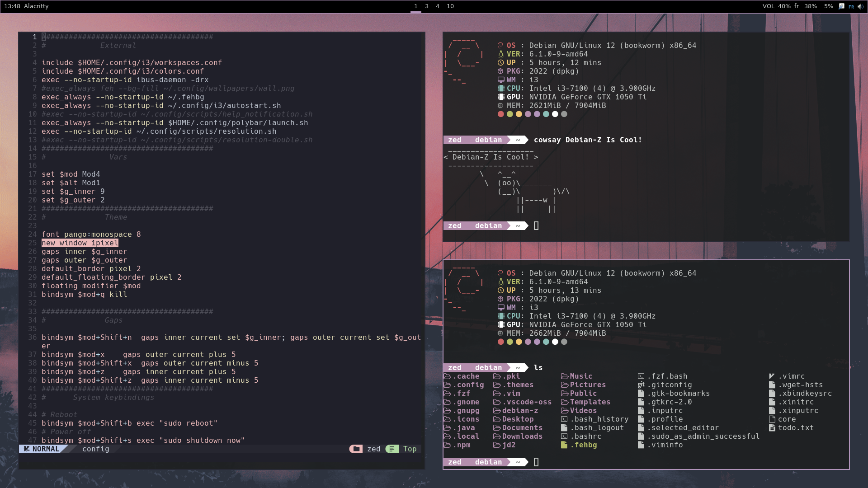Viewport: 868px width, 488px height.
Task: Click the screenshot tool icon in system tray
Action: coord(841,6)
